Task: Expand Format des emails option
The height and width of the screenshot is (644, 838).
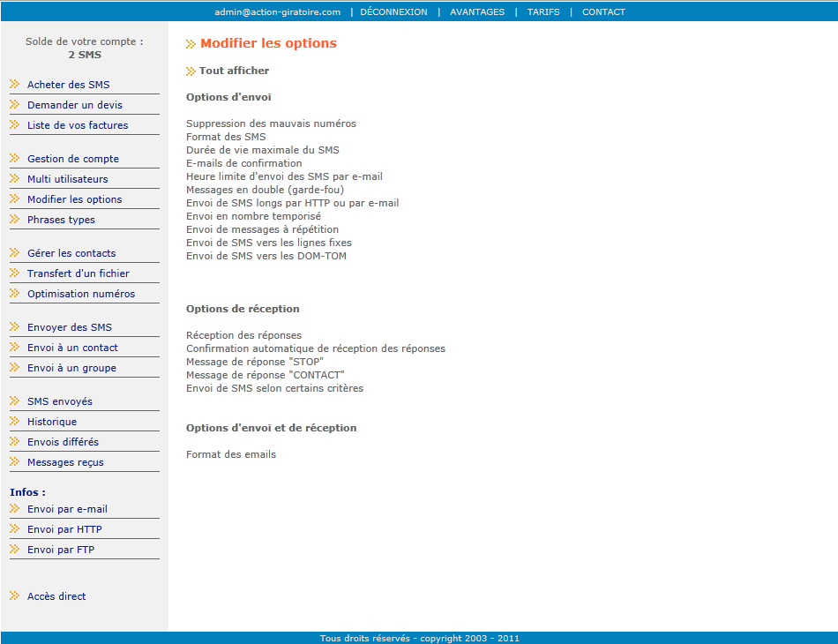Action: point(231,454)
